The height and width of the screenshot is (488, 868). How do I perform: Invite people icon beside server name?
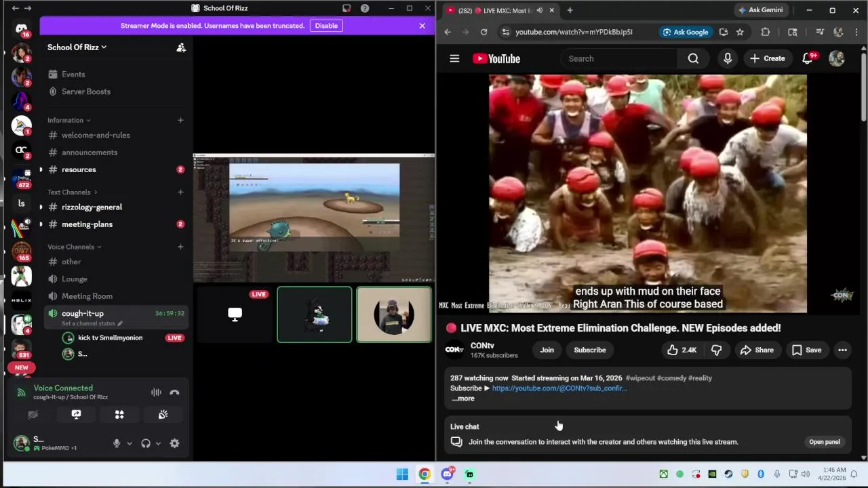(181, 47)
